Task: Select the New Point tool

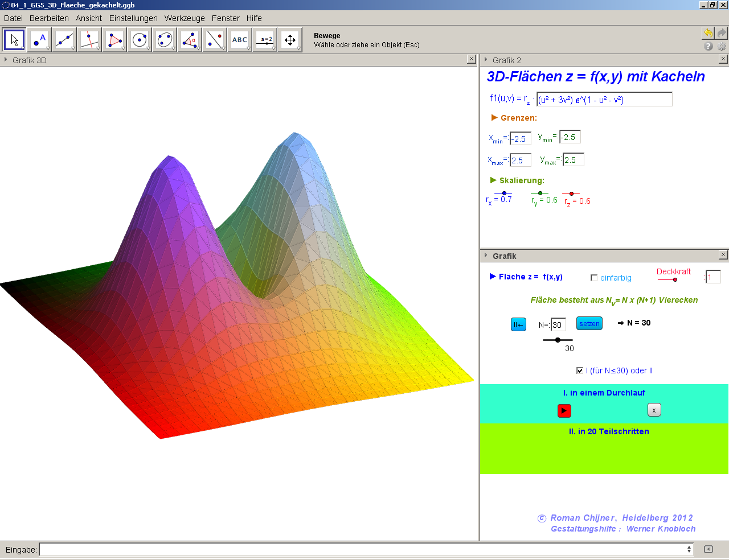Action: point(39,40)
